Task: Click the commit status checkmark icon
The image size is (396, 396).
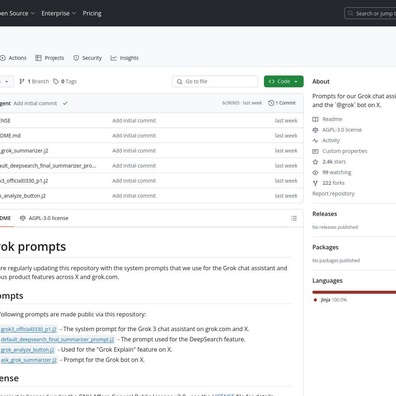Action: pos(65,103)
